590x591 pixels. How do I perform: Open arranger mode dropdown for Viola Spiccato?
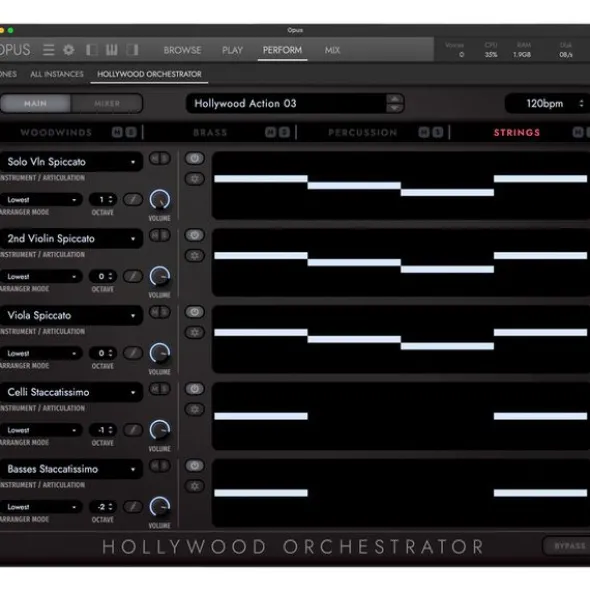[x=41, y=353]
